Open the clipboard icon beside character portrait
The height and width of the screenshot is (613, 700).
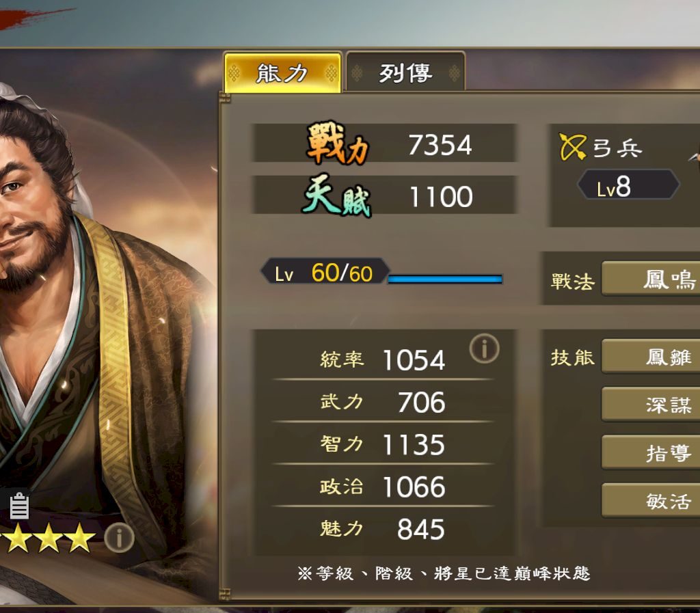click(19, 506)
